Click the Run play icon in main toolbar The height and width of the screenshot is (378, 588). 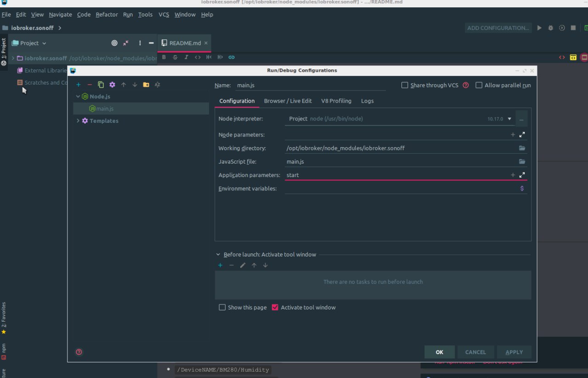(x=539, y=28)
